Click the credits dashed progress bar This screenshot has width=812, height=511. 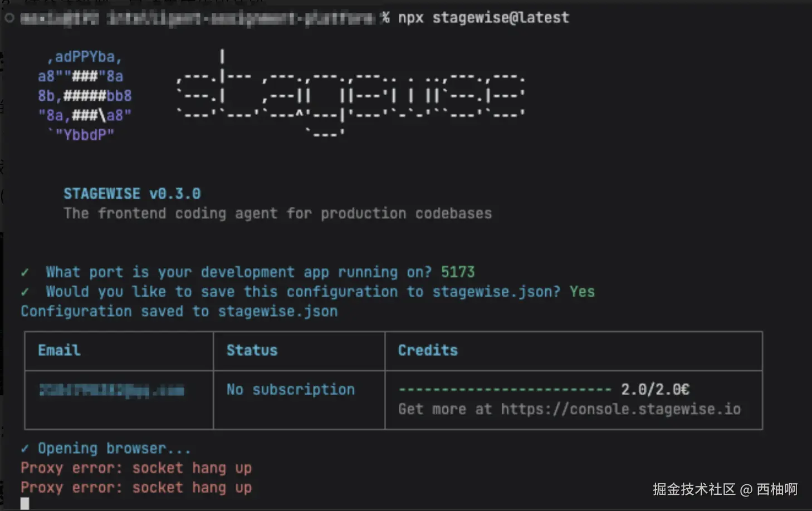point(505,390)
